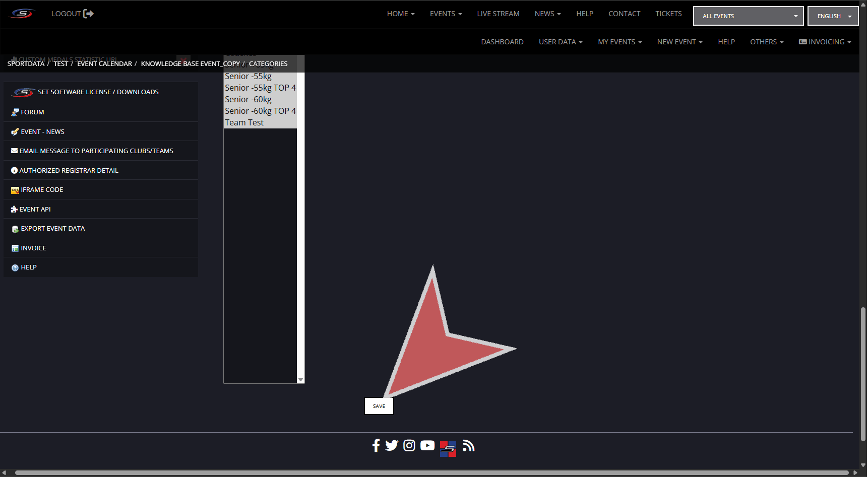Expand the All Events dropdown
This screenshot has height=477, width=868.
[x=748, y=16]
